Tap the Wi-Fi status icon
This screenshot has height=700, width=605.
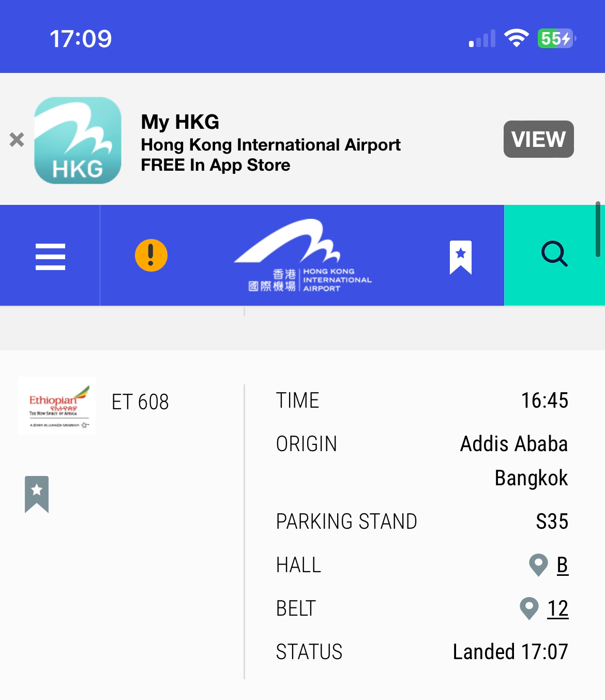coord(516,38)
